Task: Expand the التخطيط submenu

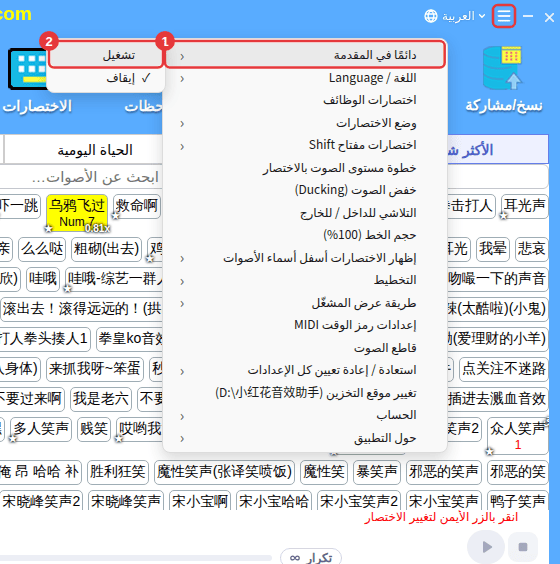Action: (305, 280)
